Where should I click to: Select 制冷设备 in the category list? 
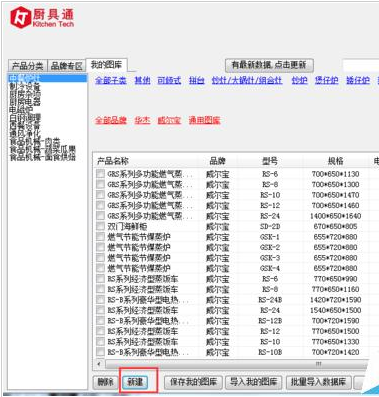click(x=25, y=87)
